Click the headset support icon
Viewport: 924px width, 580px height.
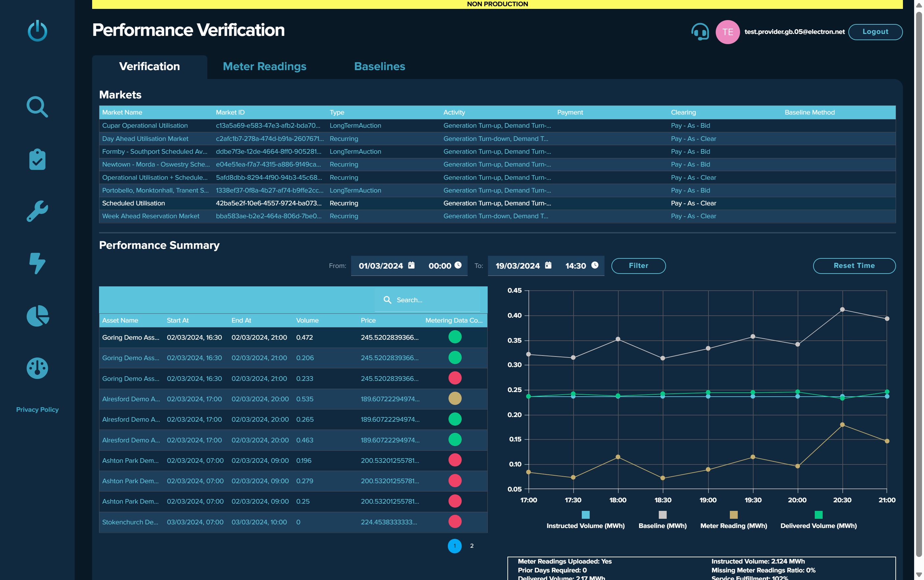[700, 32]
